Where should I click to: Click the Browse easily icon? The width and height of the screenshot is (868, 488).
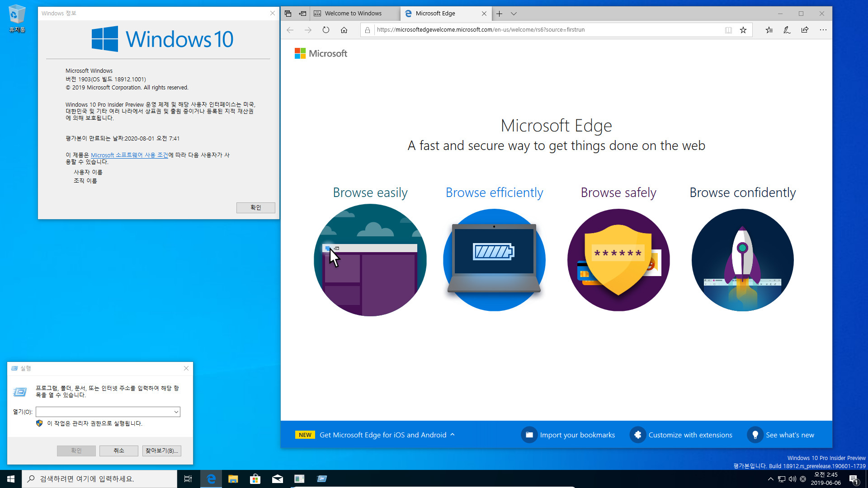[x=370, y=260]
